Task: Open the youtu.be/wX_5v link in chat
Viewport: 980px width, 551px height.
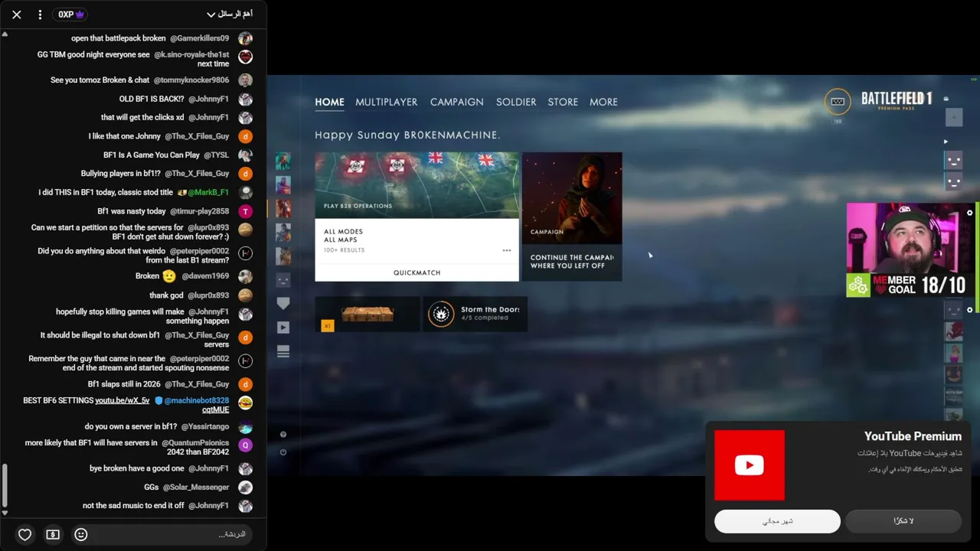Action: pos(122,400)
